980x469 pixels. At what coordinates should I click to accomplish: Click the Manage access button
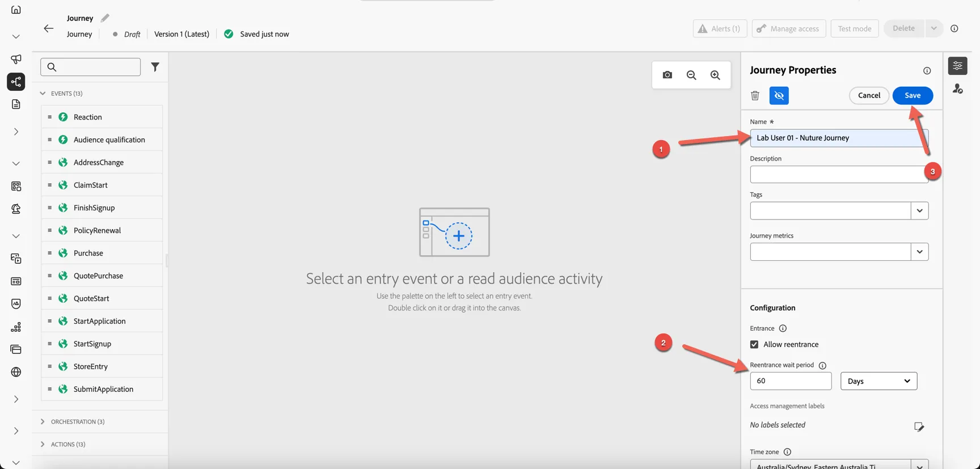pos(789,28)
